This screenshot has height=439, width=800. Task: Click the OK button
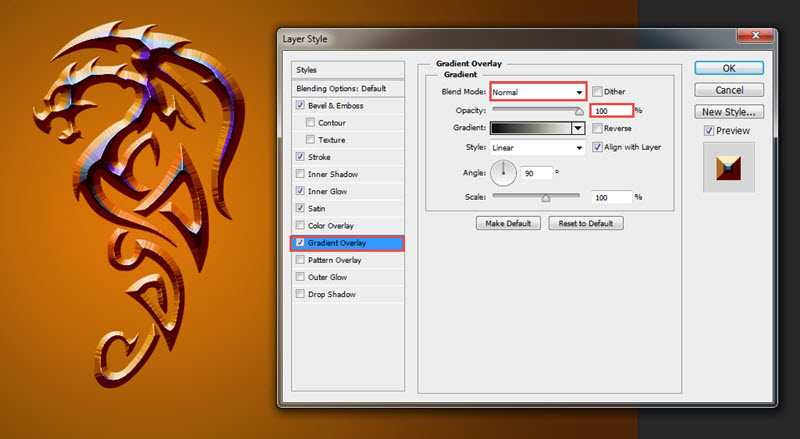pos(728,68)
